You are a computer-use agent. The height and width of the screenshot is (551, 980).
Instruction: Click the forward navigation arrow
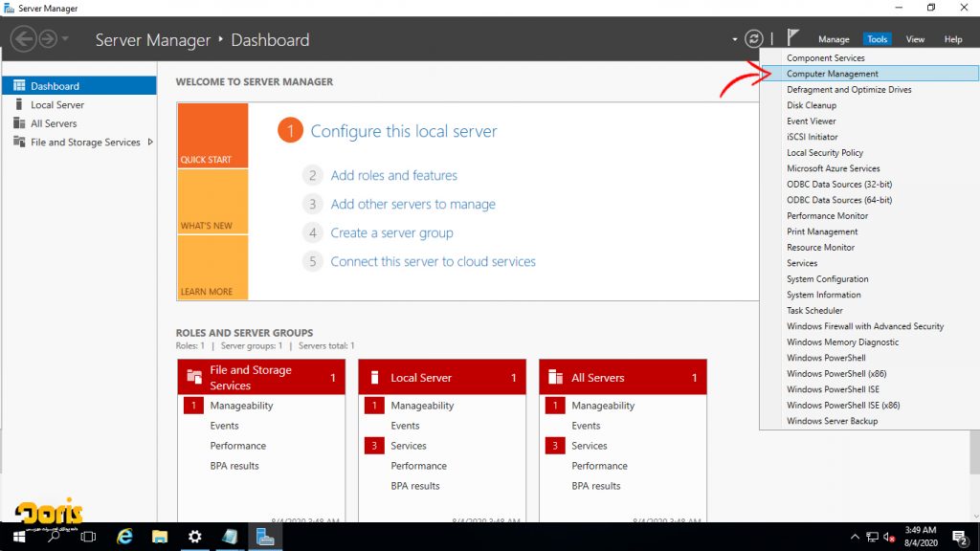(48, 39)
